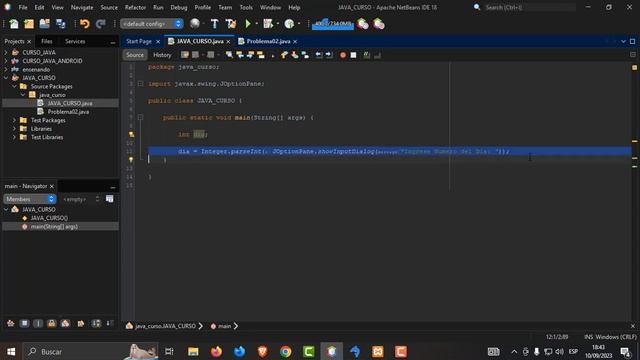Click the memory usage garbage collection bar

[x=333, y=24]
